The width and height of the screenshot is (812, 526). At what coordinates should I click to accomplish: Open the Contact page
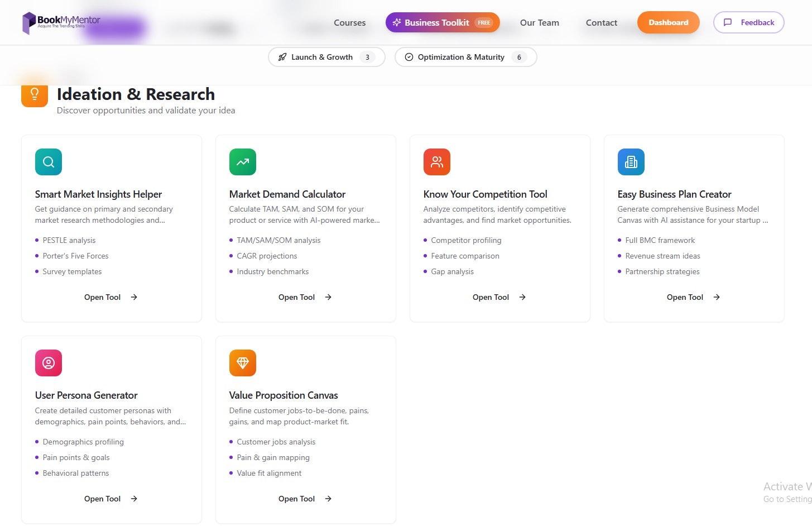[601, 23]
